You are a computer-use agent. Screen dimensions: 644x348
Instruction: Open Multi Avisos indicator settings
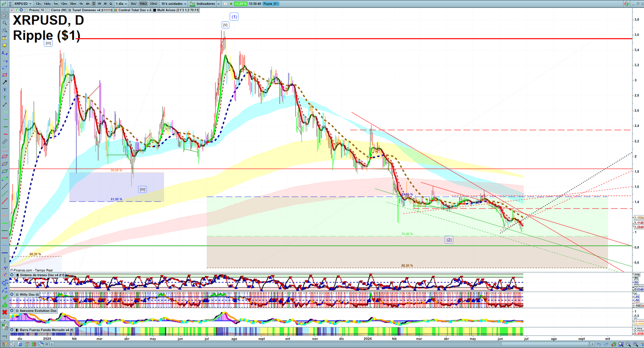coord(176,10)
